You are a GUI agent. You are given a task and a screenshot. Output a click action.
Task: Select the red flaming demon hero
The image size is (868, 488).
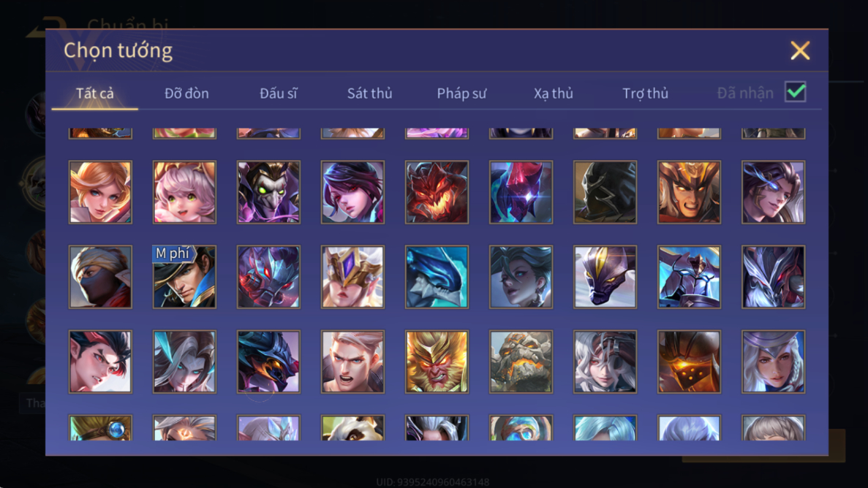437,192
